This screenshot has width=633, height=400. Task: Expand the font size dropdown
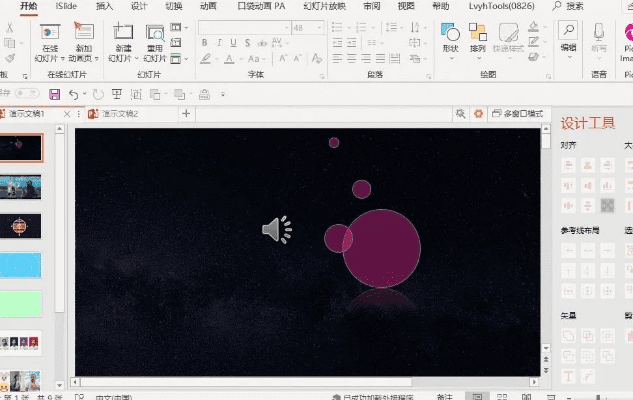[329, 28]
